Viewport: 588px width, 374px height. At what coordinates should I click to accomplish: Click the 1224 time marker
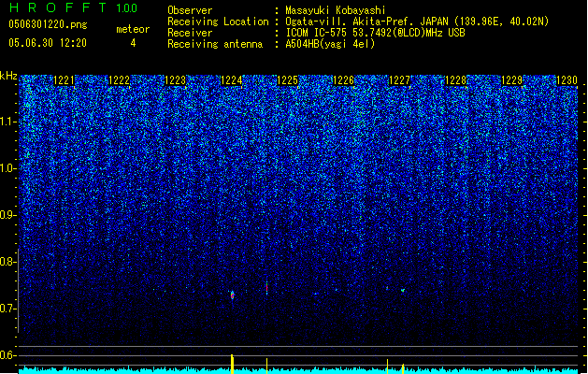(x=232, y=80)
